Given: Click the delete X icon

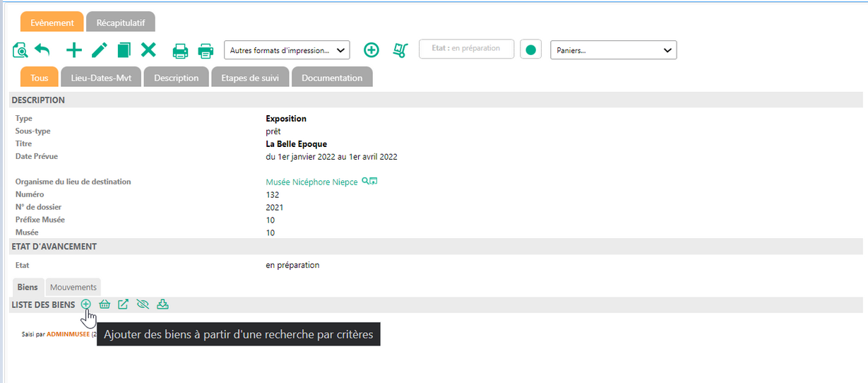Looking at the screenshot, I should 148,50.
